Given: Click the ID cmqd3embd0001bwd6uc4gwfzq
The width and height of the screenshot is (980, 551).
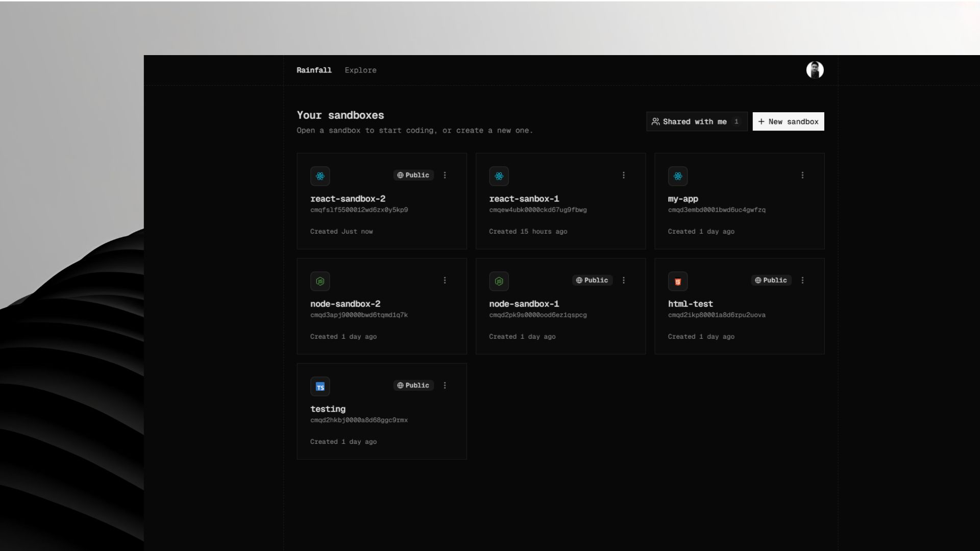Looking at the screenshot, I should click(x=717, y=210).
